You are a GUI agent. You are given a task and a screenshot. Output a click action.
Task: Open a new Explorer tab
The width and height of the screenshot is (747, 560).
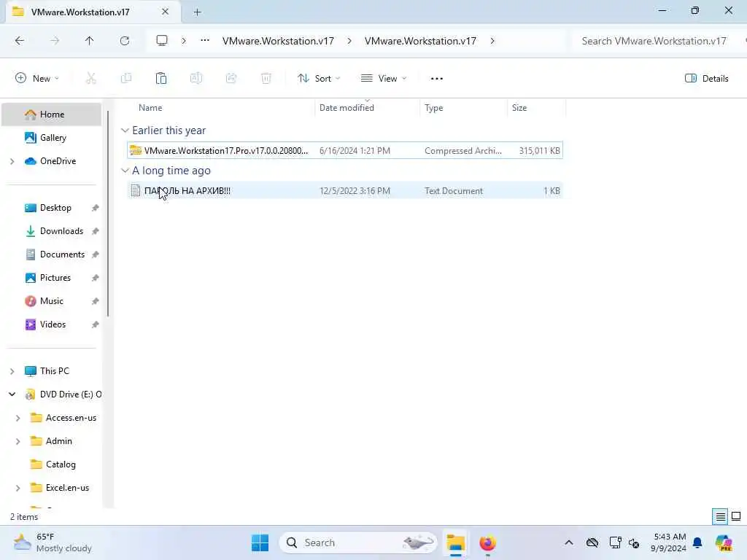(x=197, y=12)
